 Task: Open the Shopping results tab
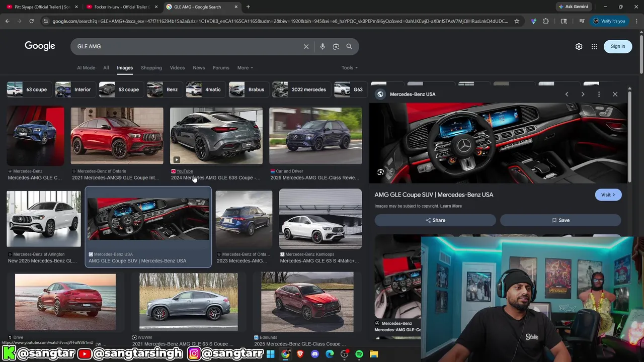coord(151,68)
